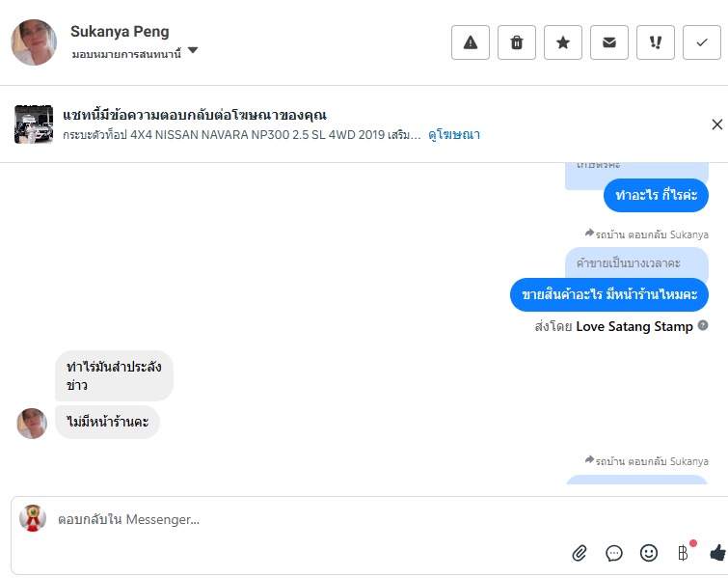Open the ดูโฆษณา ad link
The image size is (728, 578).
coord(454,135)
